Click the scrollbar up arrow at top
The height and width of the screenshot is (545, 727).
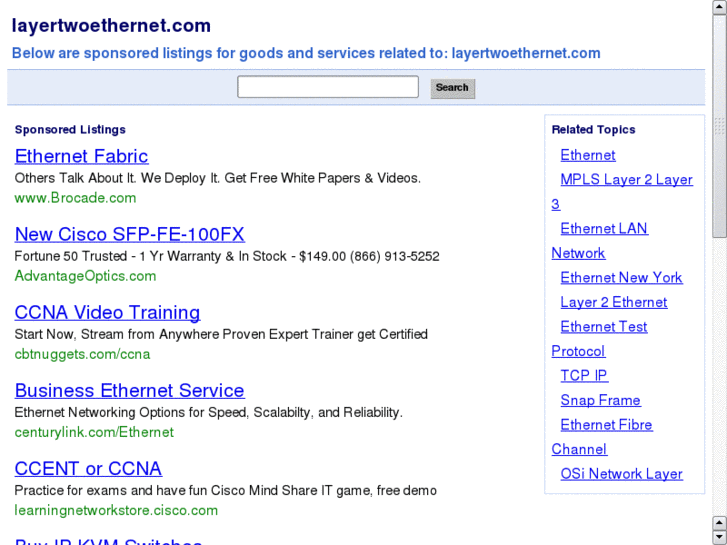720,7
